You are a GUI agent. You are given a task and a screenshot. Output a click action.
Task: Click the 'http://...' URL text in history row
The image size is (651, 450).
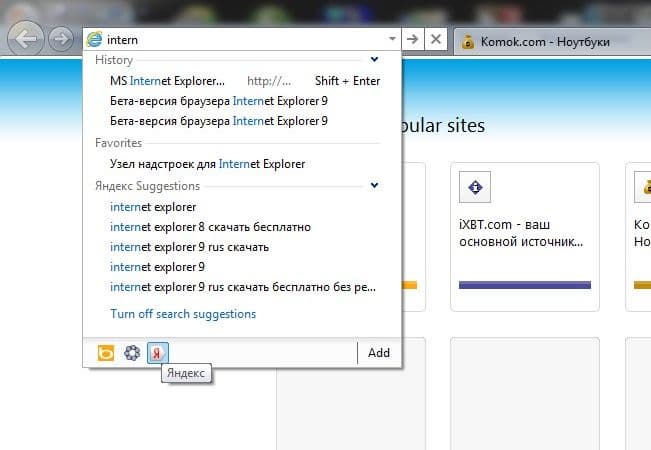[x=269, y=81]
